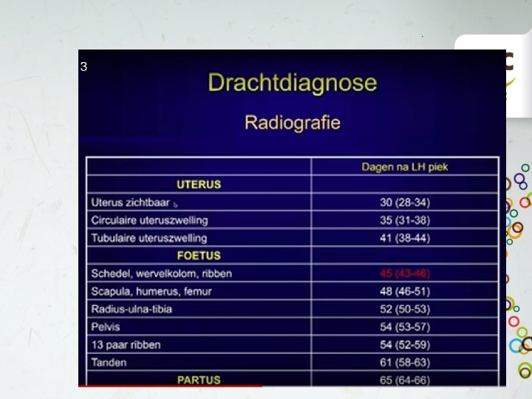Click the '13 paar ribben' row label
532x399 pixels.
(126, 345)
